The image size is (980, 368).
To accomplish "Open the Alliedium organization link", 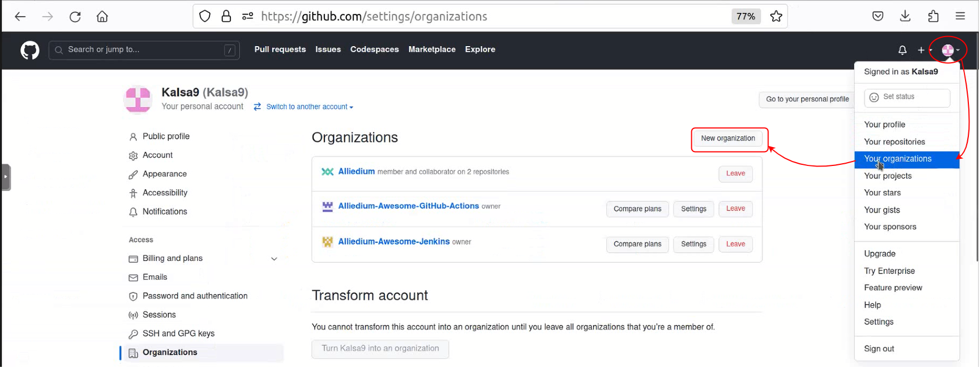I will pos(356,172).
